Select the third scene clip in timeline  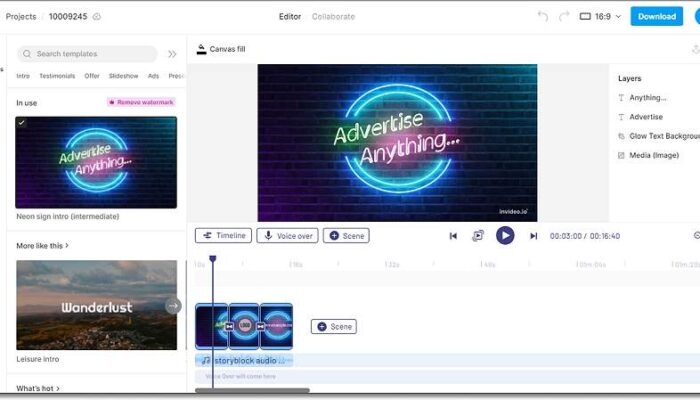[x=277, y=326]
